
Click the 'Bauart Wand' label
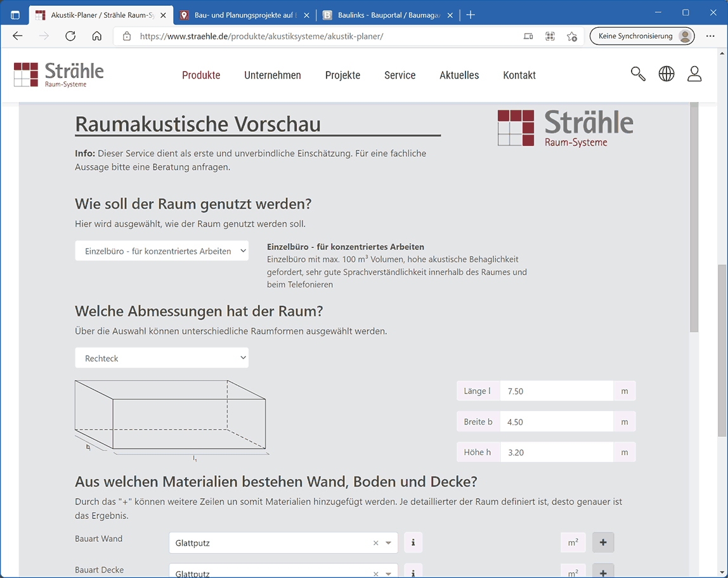coord(99,539)
